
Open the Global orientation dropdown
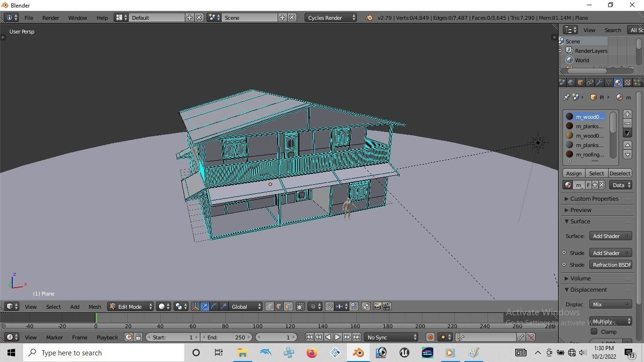tap(246, 307)
